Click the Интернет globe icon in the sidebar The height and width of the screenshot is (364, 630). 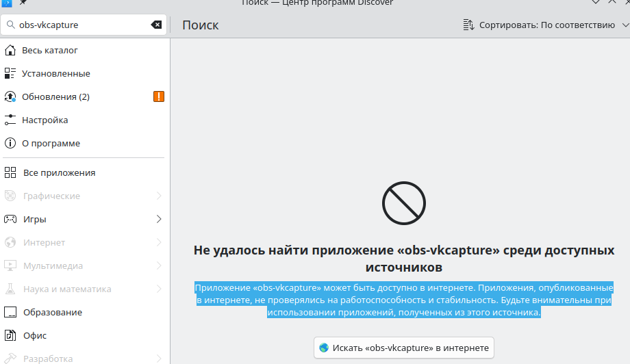pos(10,242)
